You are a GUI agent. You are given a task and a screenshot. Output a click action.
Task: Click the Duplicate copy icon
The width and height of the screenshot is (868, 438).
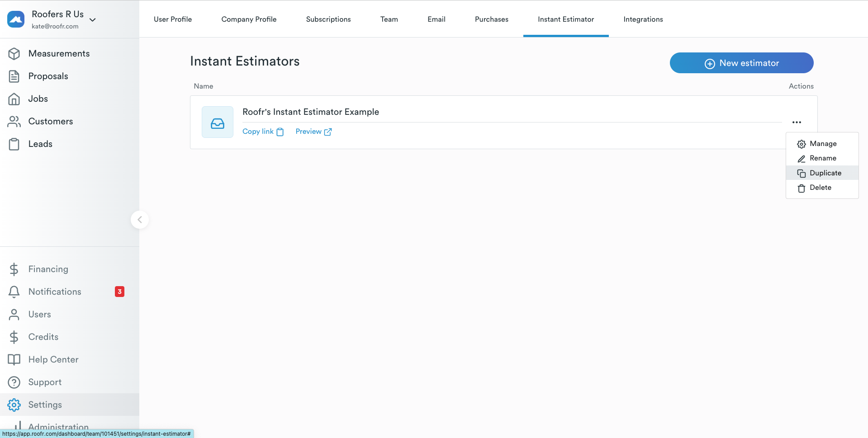click(x=802, y=174)
